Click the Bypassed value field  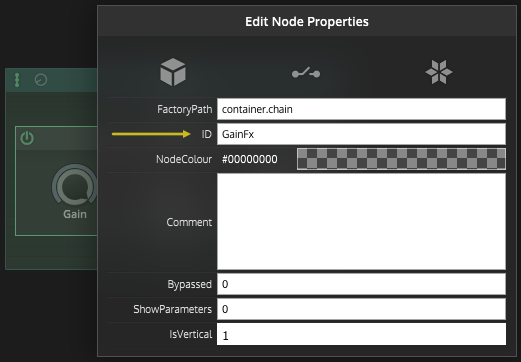coord(361,284)
